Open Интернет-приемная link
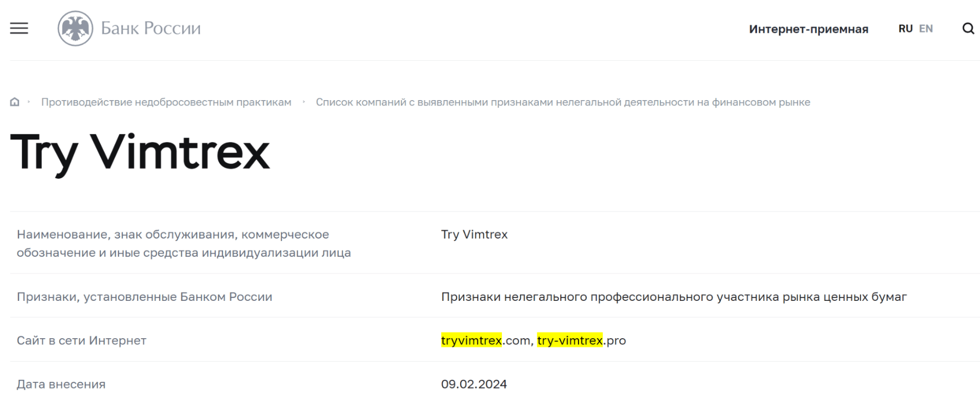Image resolution: width=980 pixels, height=400 pixels. 808,29
